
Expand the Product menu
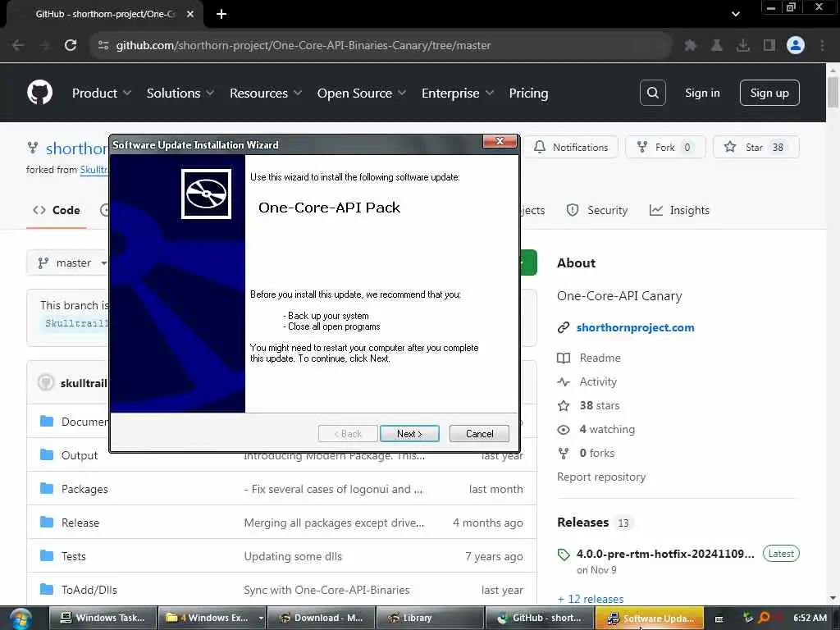pos(101,94)
